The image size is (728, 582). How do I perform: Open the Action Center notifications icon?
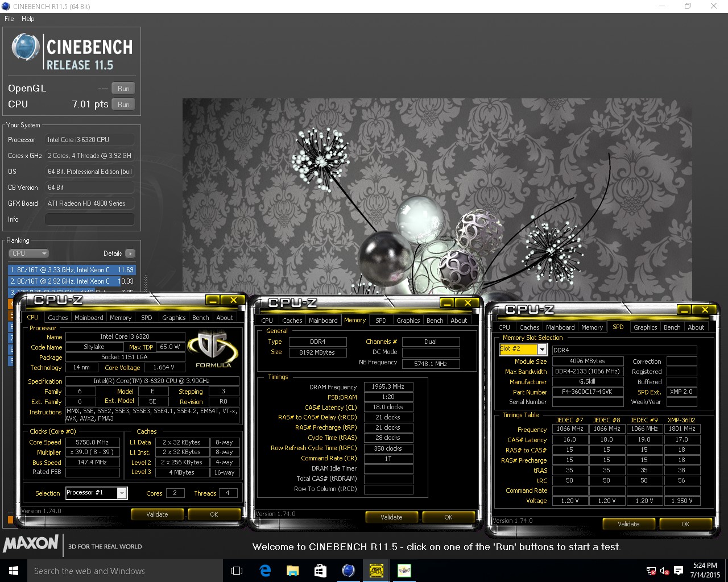pyautogui.click(x=678, y=571)
